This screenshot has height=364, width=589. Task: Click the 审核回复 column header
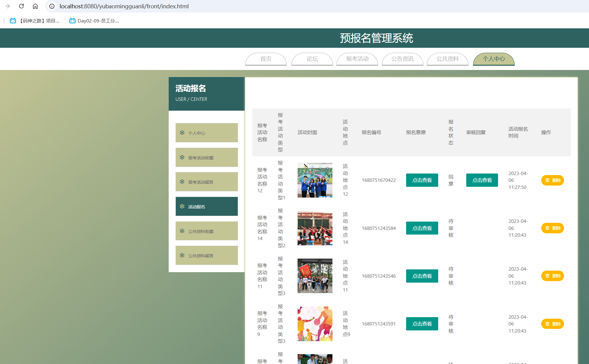coord(476,133)
